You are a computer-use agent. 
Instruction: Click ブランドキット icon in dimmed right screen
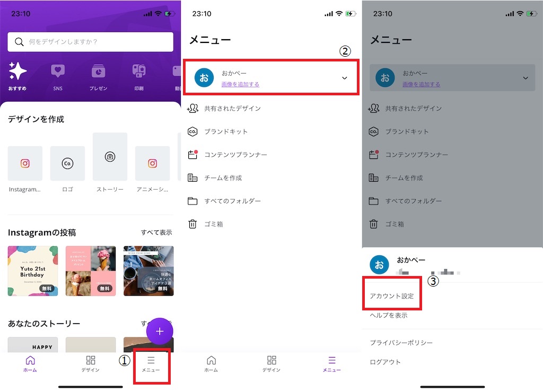[374, 131]
